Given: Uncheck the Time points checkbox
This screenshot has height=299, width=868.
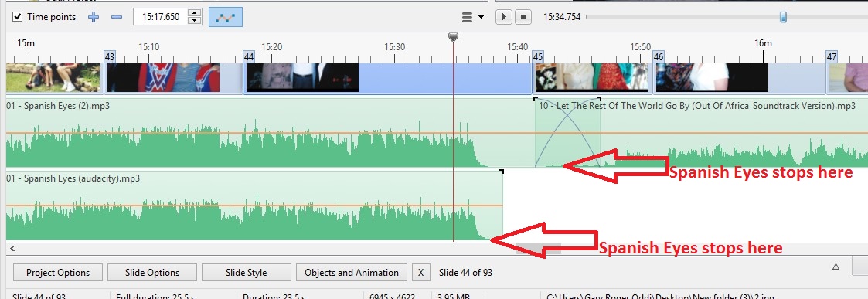Looking at the screenshot, I should tap(17, 17).
